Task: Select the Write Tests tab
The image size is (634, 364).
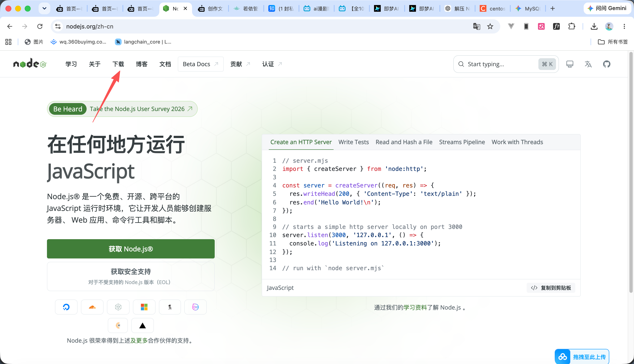Action: 353,142
